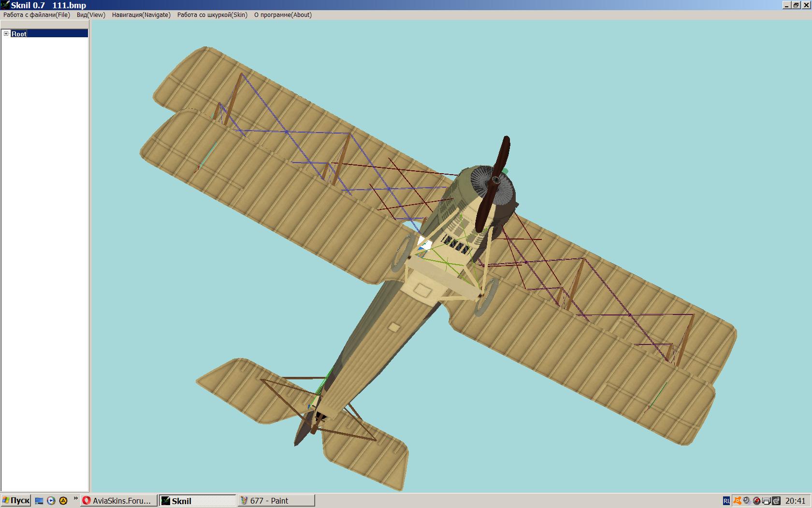This screenshot has width=812, height=508.
Task: Switch to the 677 - Paint taskbar button
Action: click(276, 501)
